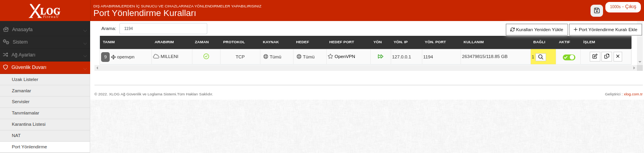Click the TCP protocol cell
This screenshot has width=644, height=153.
(x=240, y=57)
